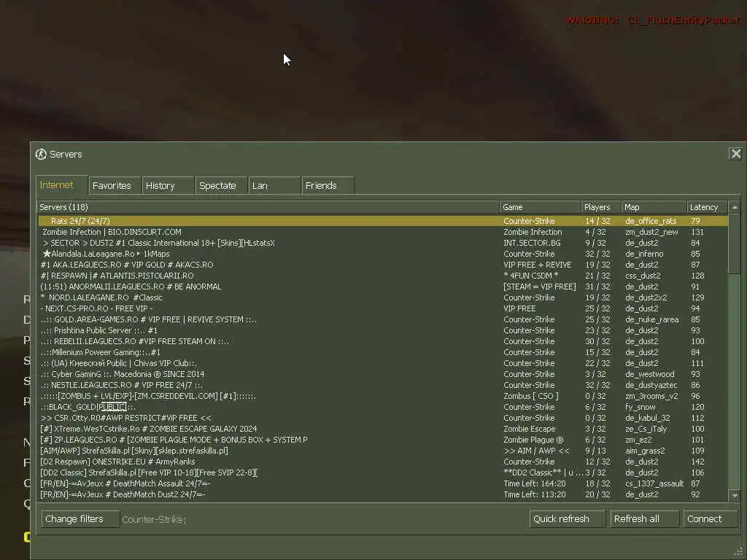Click map name de_inferno
The width and height of the screenshot is (747, 560).
644,254
